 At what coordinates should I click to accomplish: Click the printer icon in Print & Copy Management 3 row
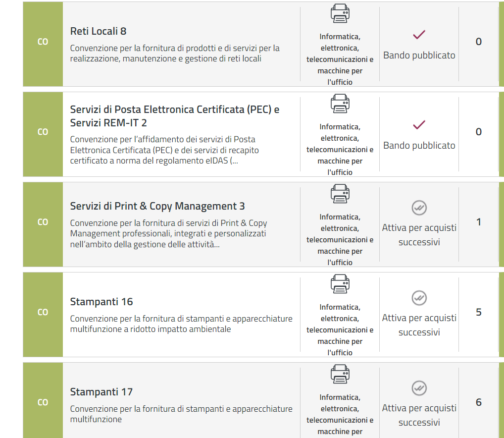340,194
